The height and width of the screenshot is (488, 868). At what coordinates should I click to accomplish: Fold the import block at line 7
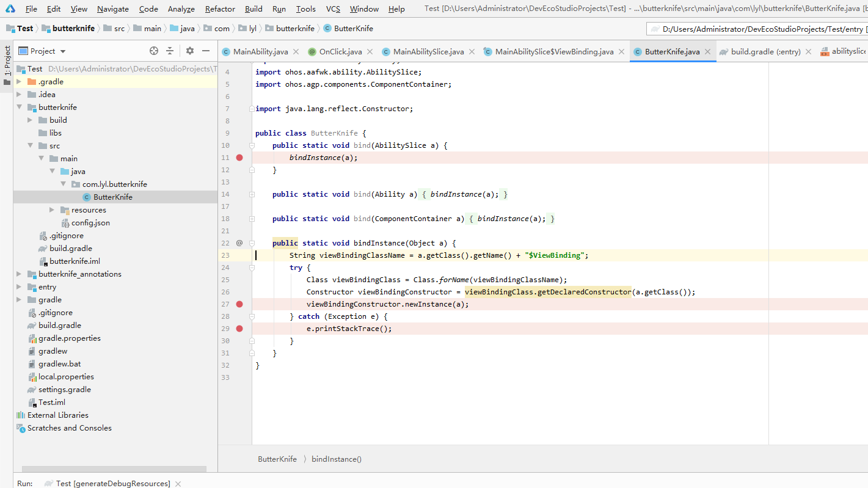(x=252, y=109)
